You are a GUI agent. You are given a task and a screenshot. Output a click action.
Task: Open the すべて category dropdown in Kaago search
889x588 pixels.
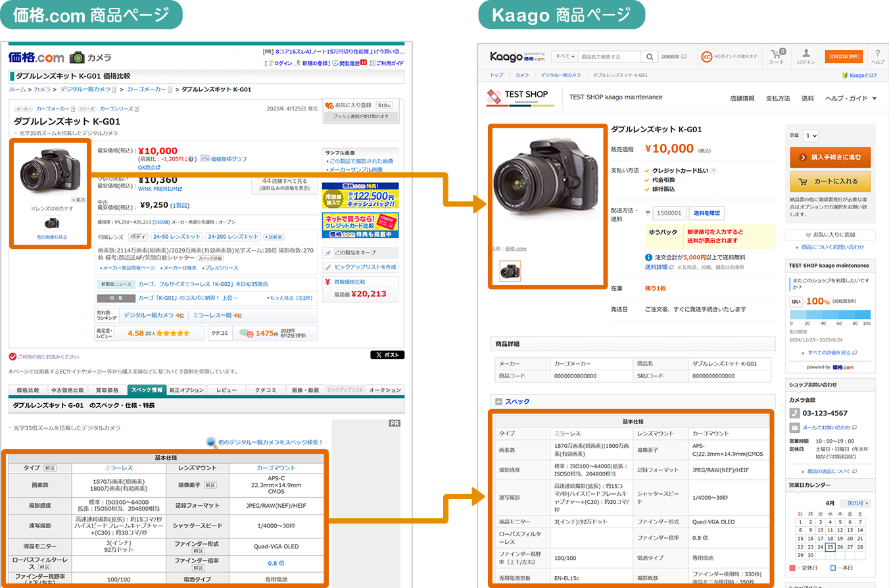tap(565, 57)
